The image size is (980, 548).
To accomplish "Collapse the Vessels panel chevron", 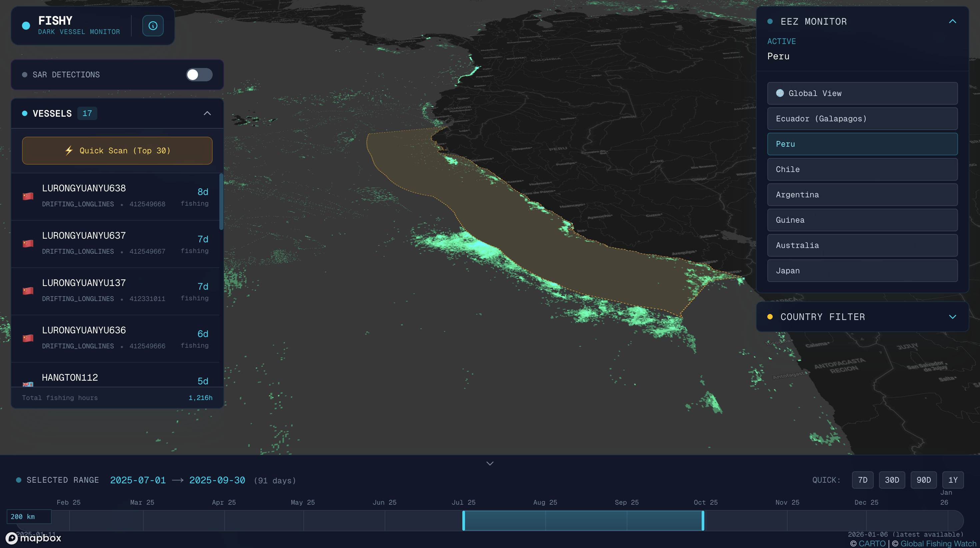I will pos(207,113).
